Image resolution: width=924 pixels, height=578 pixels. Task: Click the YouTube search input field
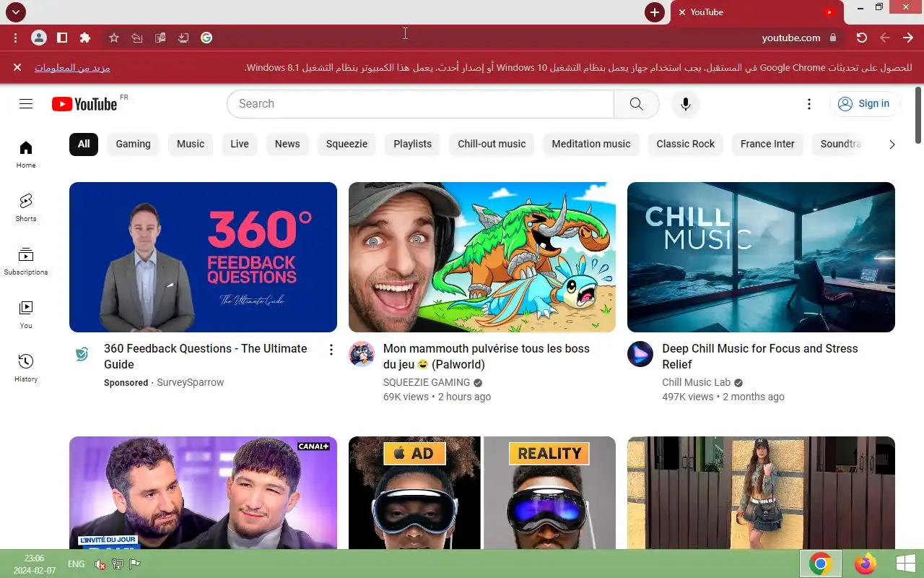420,104
